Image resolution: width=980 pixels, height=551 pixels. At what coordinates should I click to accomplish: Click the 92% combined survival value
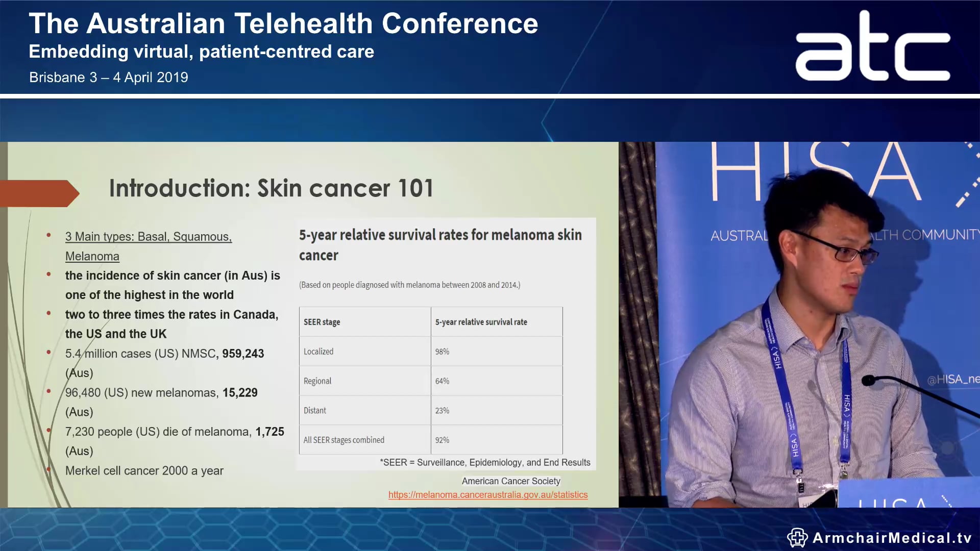coord(442,439)
